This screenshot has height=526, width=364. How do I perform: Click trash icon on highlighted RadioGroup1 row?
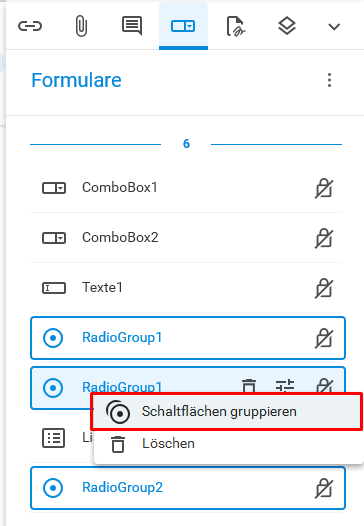pyautogui.click(x=249, y=386)
